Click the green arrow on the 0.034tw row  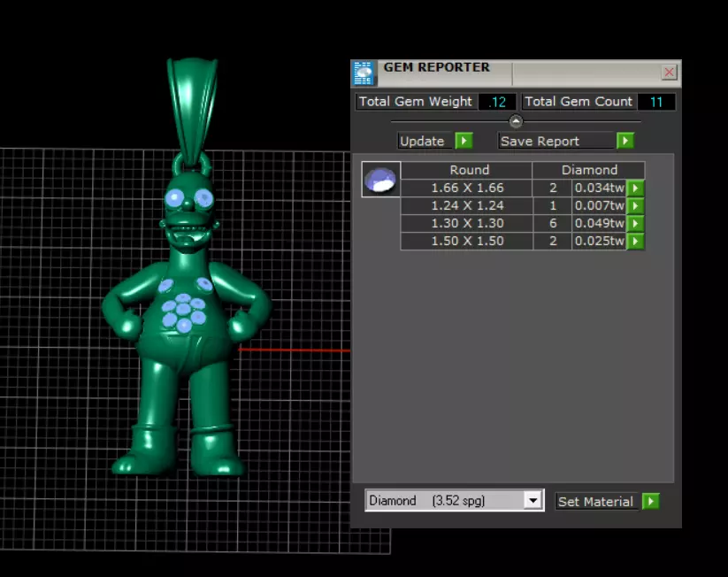tap(636, 188)
